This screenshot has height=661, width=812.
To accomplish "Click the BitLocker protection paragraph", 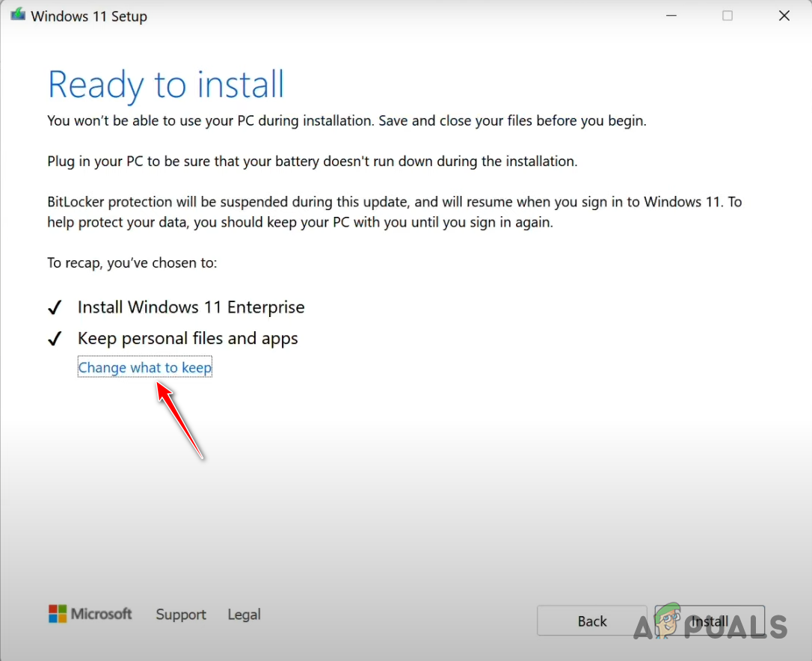I will (x=395, y=212).
